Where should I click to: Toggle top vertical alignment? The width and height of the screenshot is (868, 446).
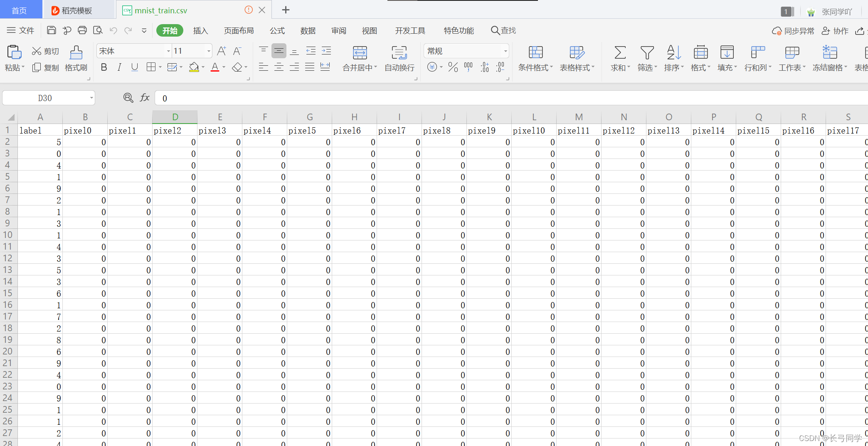coord(263,51)
